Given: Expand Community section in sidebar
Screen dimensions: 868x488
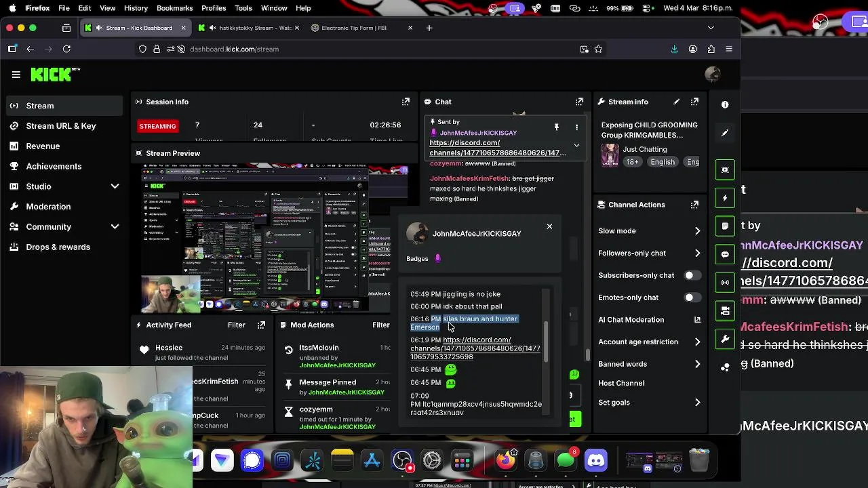Looking at the screenshot, I should point(115,227).
